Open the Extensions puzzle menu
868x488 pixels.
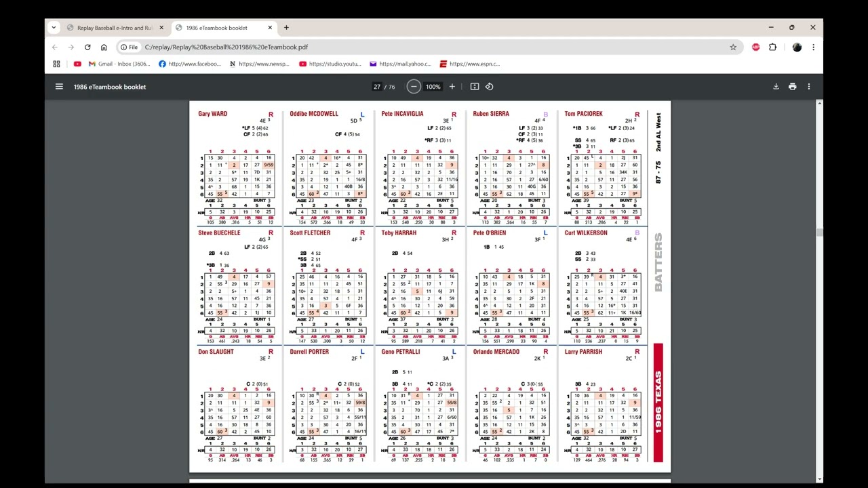772,47
